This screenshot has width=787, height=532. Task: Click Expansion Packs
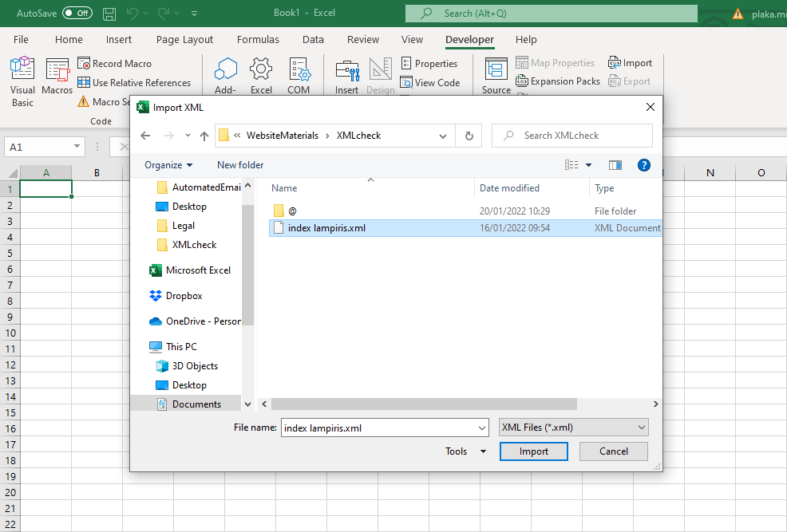tap(558, 81)
